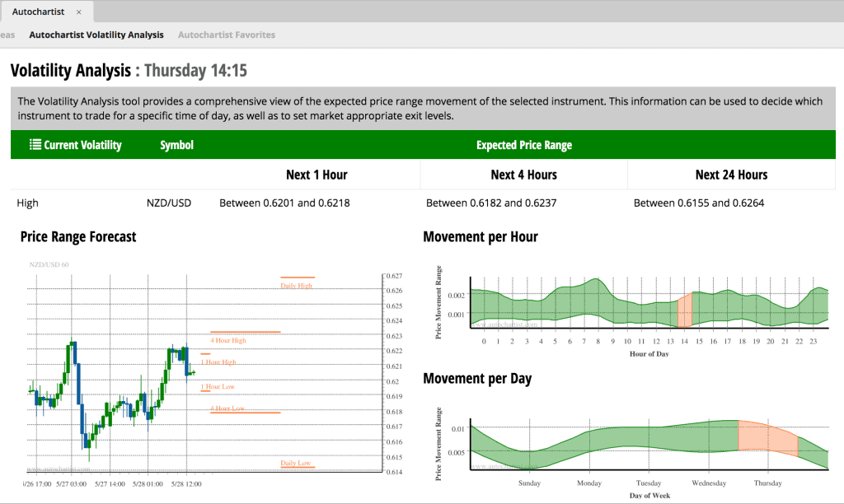The height and width of the screenshot is (504, 844).
Task: Close the Autochartist tab
Action: (x=78, y=12)
